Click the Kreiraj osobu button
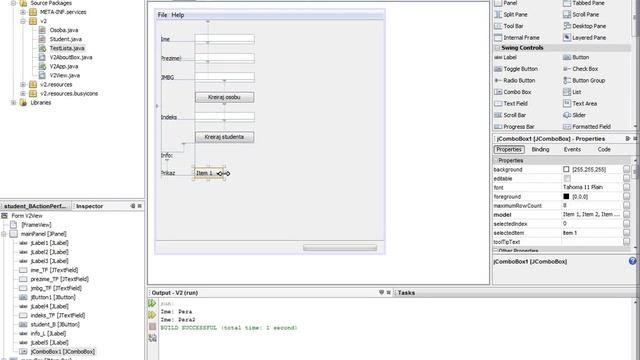This screenshot has height=360, width=640. pyautogui.click(x=224, y=97)
